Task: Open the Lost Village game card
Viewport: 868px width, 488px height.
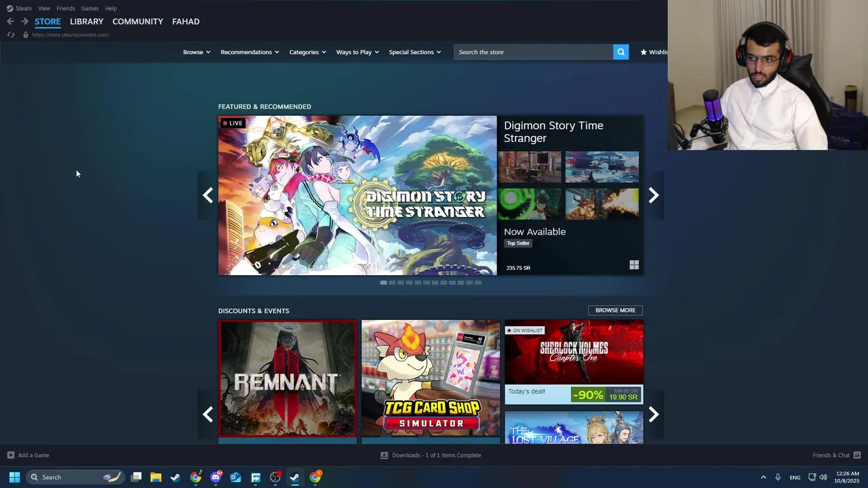Action: 574,428
